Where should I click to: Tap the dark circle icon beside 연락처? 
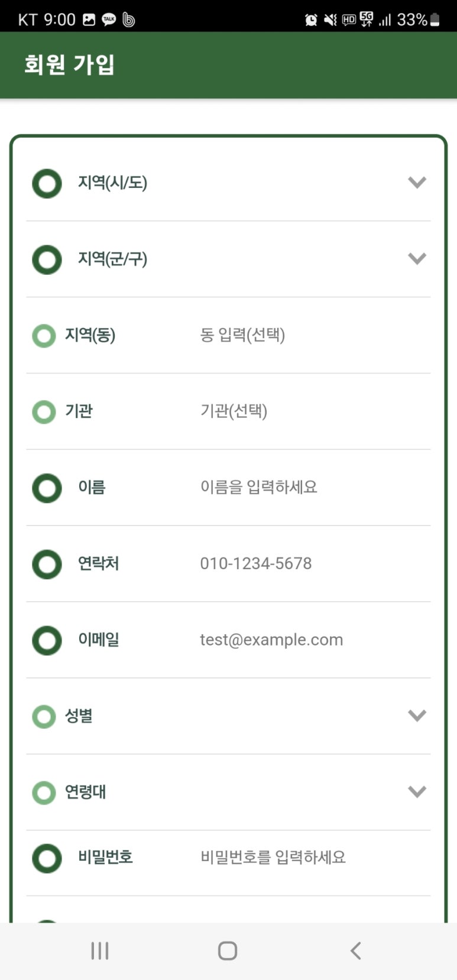point(47,564)
